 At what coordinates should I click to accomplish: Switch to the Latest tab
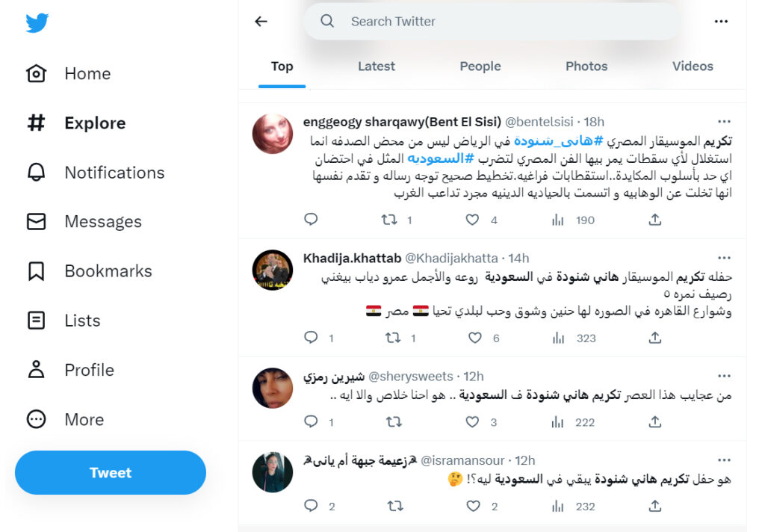pyautogui.click(x=376, y=66)
